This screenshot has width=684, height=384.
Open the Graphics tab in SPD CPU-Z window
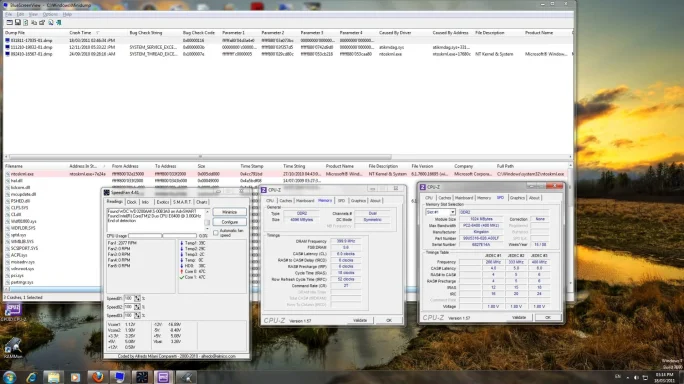517,198
